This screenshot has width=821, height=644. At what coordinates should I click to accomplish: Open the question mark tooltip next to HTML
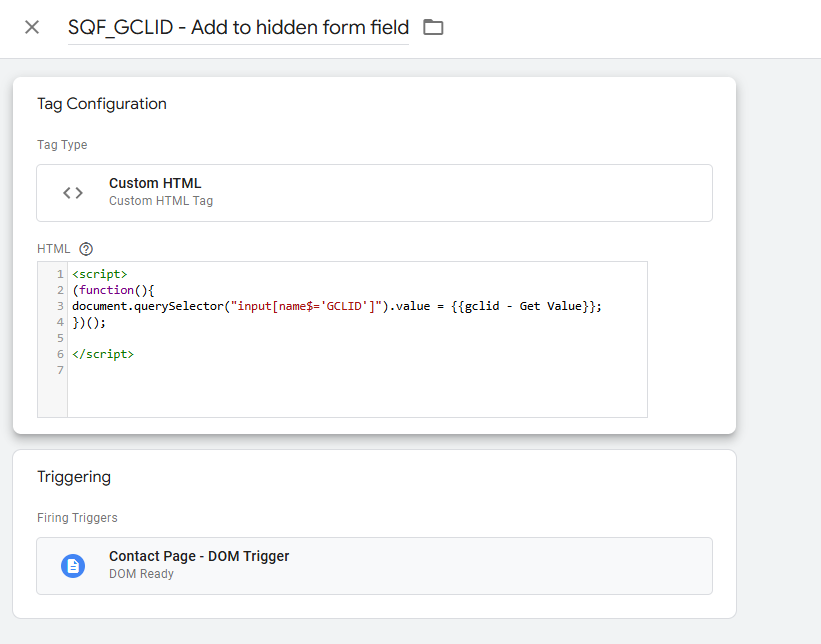(88, 248)
